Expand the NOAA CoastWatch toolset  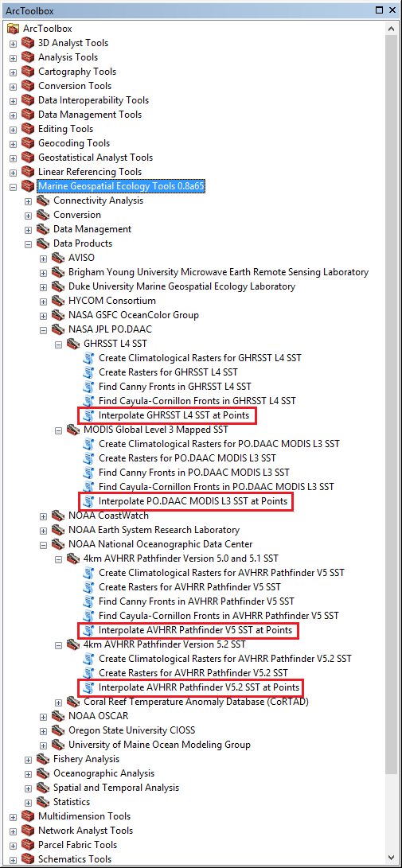click(x=44, y=516)
